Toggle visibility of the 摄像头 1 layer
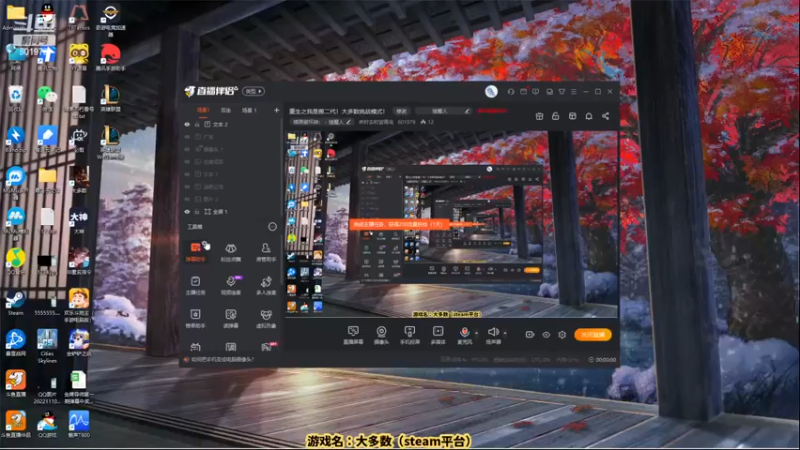Image resolution: width=800 pixels, height=450 pixels. click(187, 149)
